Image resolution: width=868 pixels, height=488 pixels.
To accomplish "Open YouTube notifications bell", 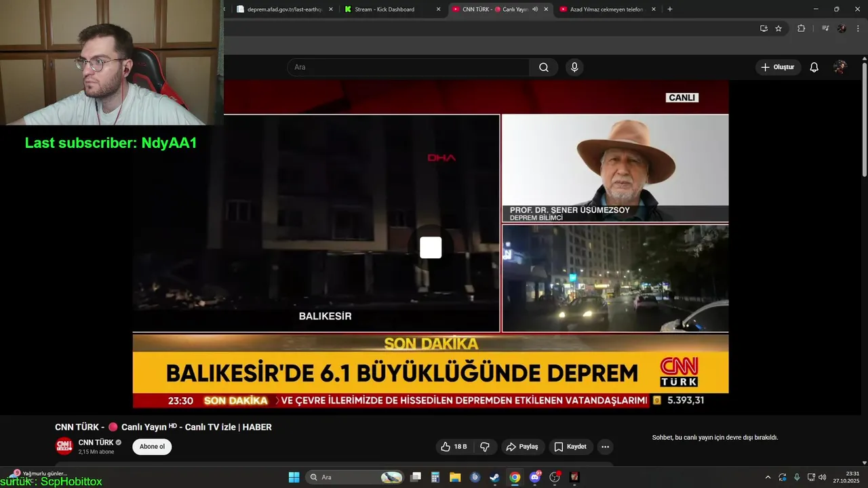I will 814,67.
